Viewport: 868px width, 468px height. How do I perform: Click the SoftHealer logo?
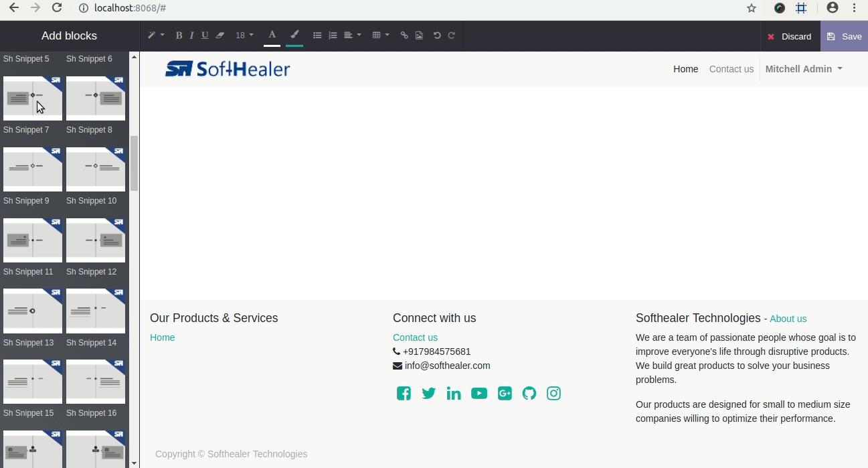pos(228,69)
